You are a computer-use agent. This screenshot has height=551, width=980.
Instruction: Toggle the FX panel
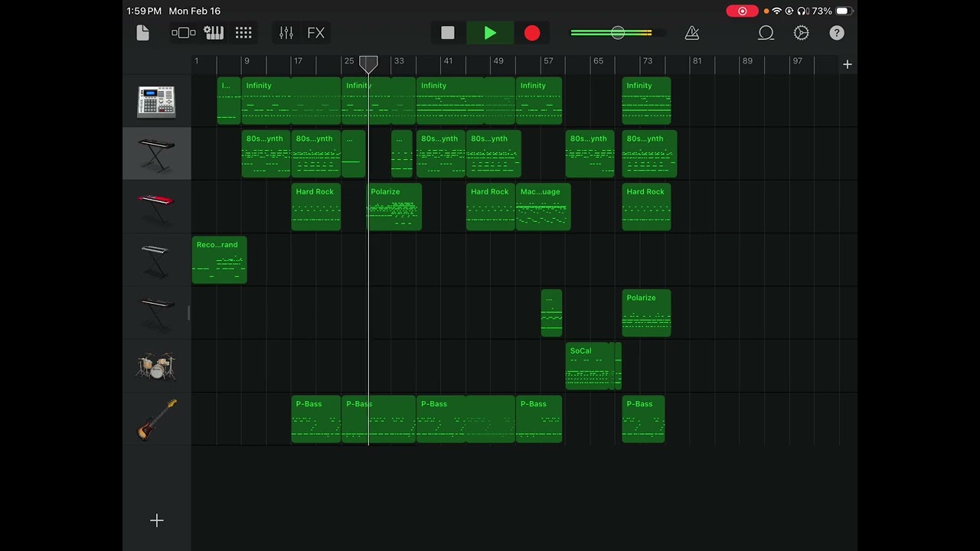click(x=316, y=33)
